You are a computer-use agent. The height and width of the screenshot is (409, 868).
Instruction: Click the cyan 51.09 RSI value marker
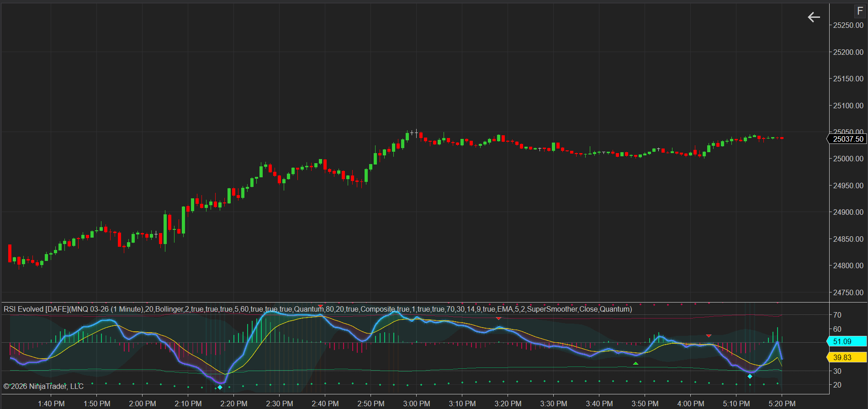pyautogui.click(x=847, y=341)
